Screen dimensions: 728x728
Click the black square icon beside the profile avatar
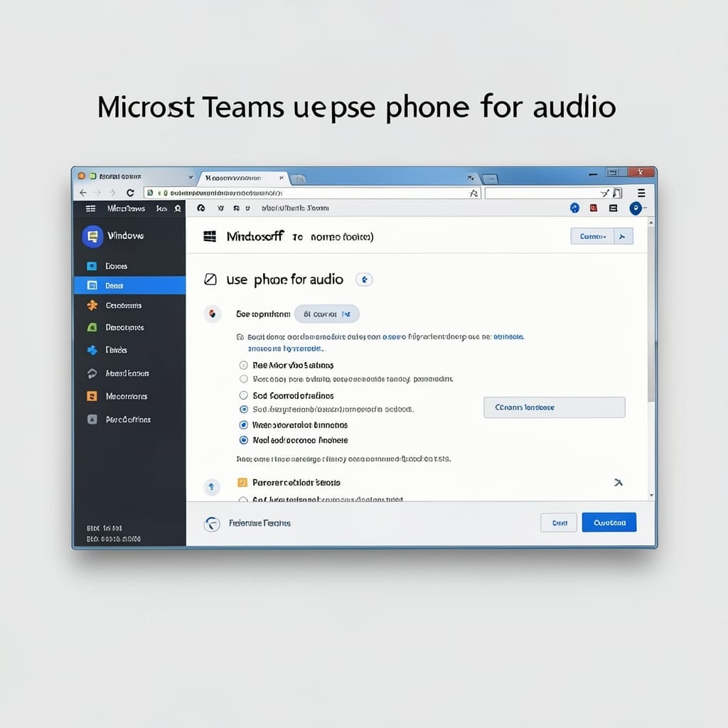[614, 208]
